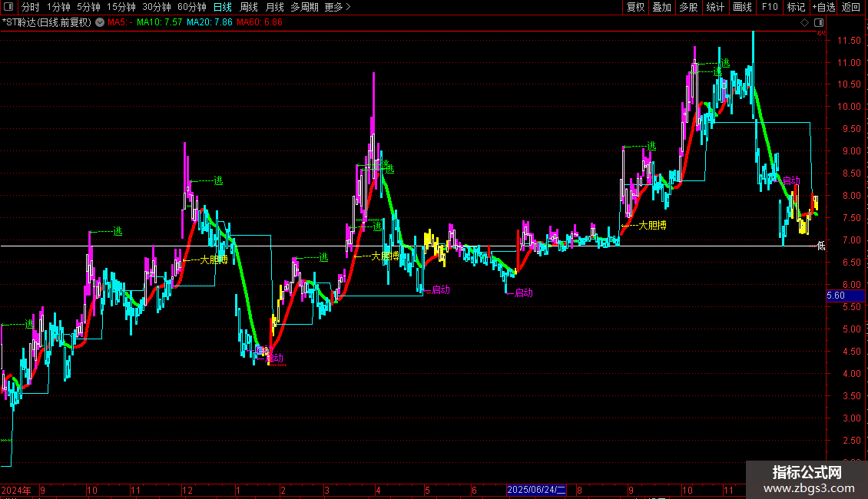Click the 启动 signal near May

coord(441,289)
